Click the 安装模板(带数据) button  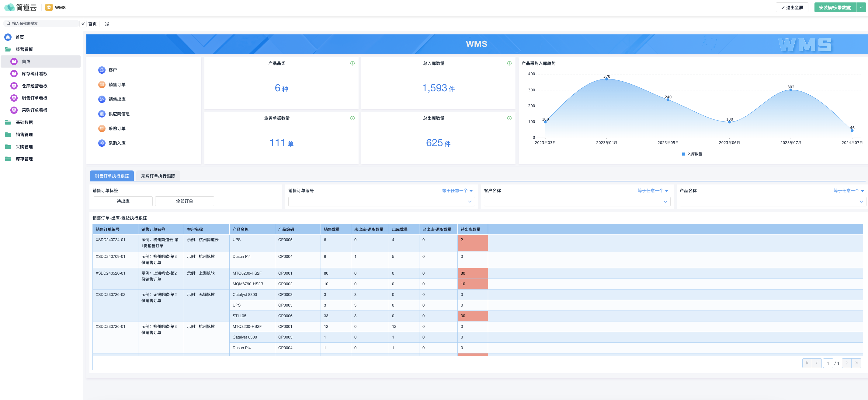(x=835, y=7)
